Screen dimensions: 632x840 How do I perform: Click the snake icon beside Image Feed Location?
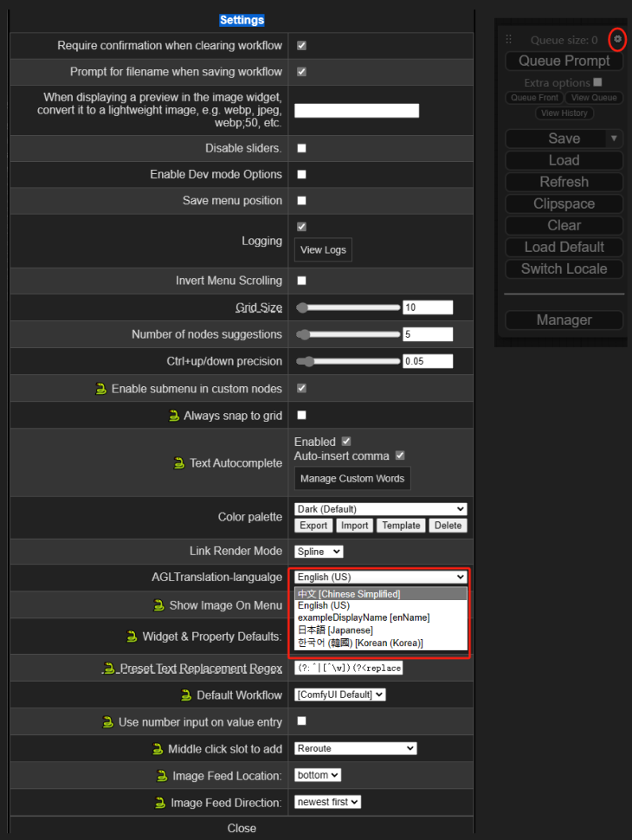click(161, 776)
